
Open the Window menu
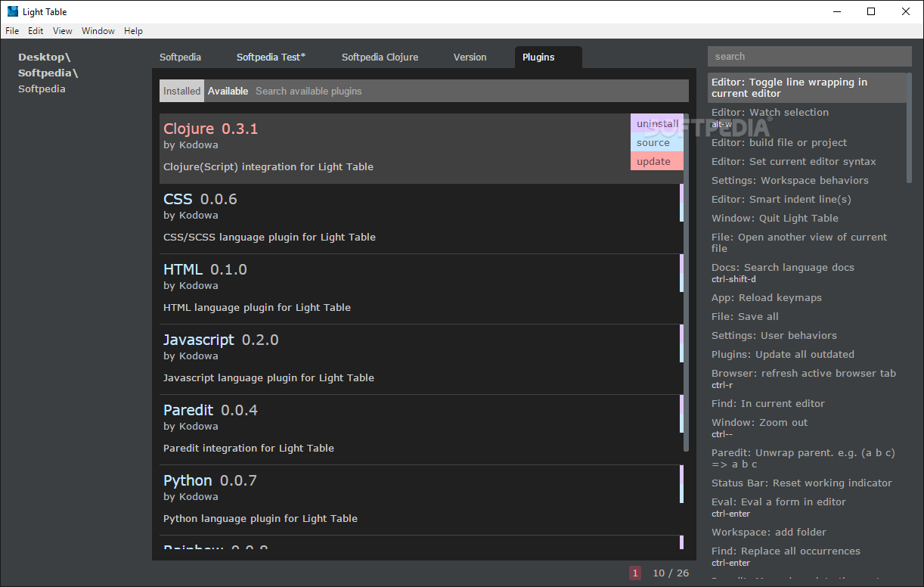(98, 31)
